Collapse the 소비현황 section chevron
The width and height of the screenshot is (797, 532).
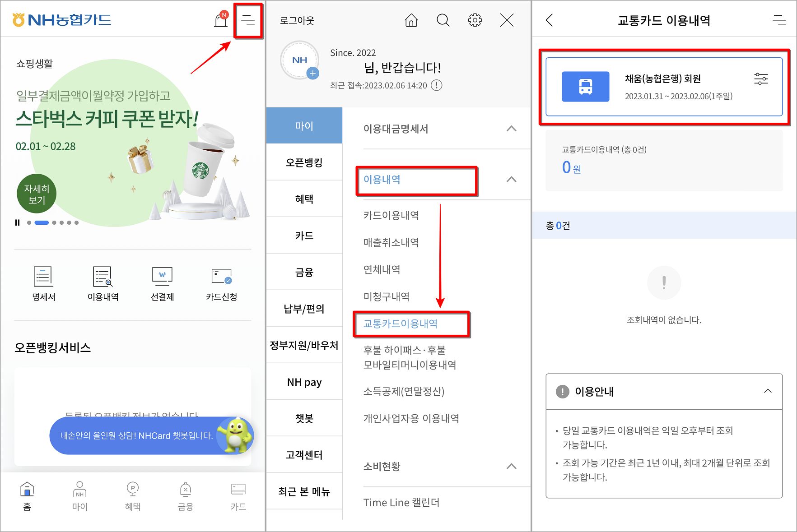pyautogui.click(x=511, y=466)
